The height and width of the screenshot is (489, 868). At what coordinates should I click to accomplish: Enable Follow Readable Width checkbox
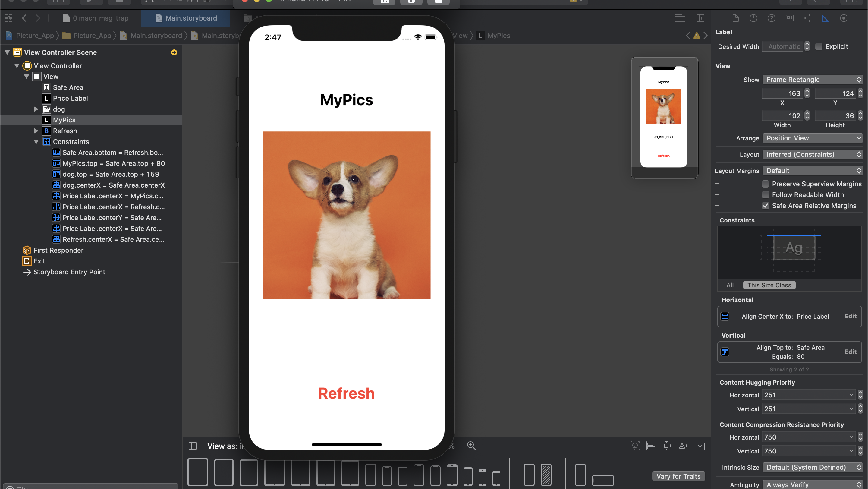pyautogui.click(x=765, y=195)
